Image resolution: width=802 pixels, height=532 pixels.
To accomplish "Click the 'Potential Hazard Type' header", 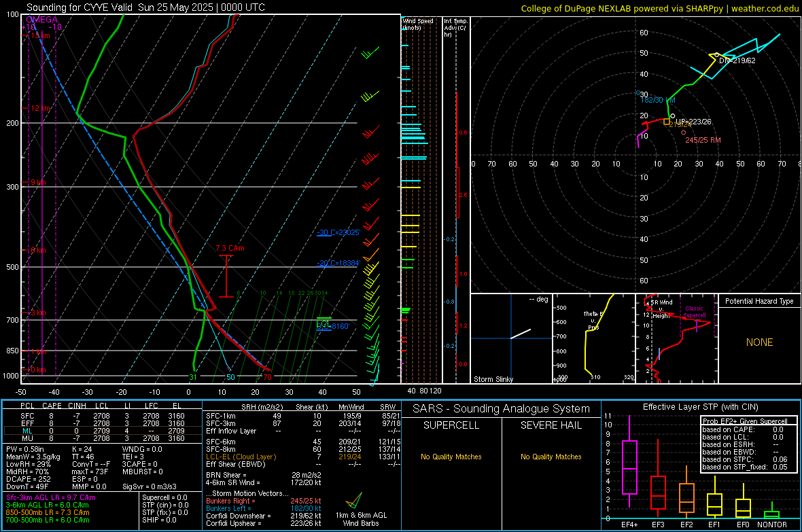I will (x=759, y=301).
